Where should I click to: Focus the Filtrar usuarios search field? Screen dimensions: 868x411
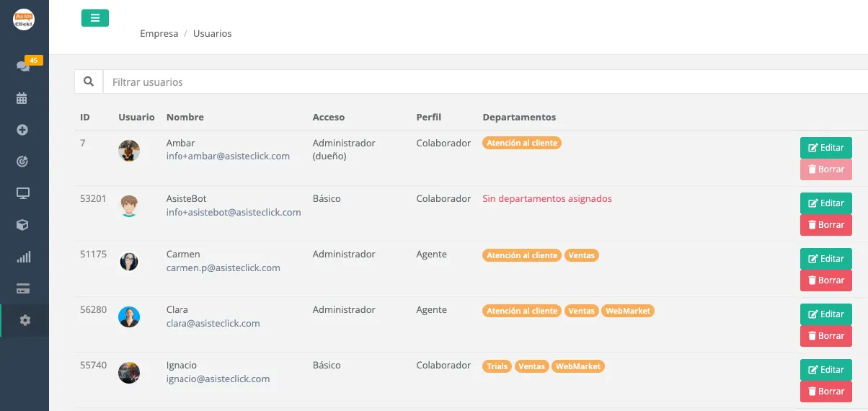pos(485,81)
